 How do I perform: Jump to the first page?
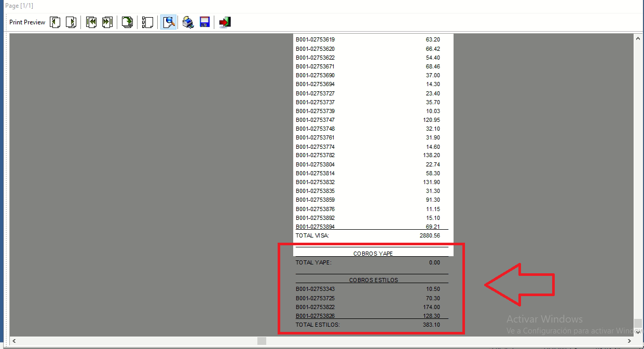(91, 22)
